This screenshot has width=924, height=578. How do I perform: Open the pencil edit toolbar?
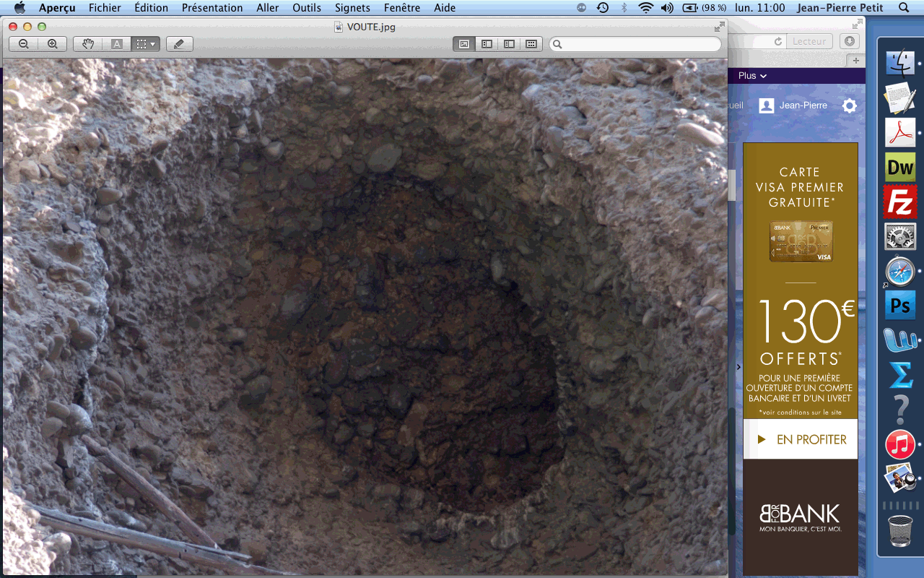[179, 44]
